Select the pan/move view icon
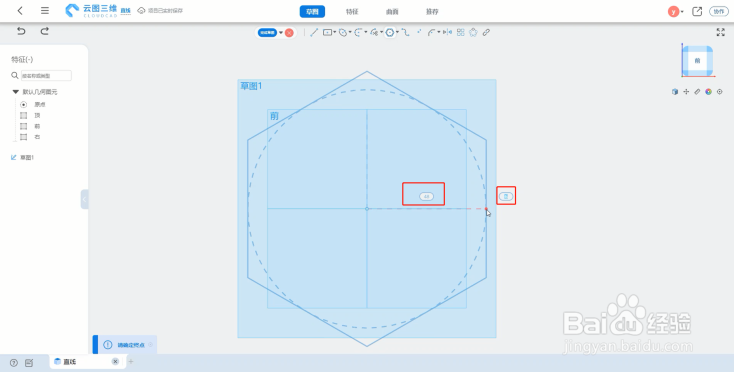 686,92
